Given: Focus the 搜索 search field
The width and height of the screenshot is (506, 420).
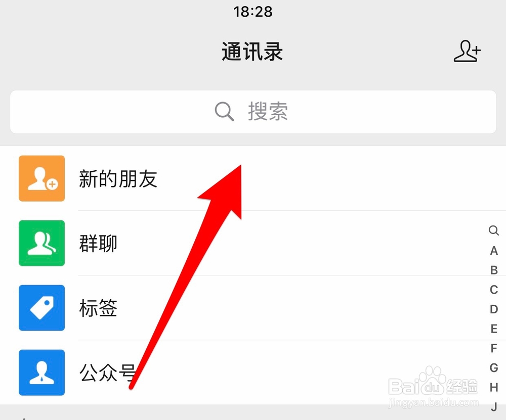Looking at the screenshot, I should [x=253, y=112].
